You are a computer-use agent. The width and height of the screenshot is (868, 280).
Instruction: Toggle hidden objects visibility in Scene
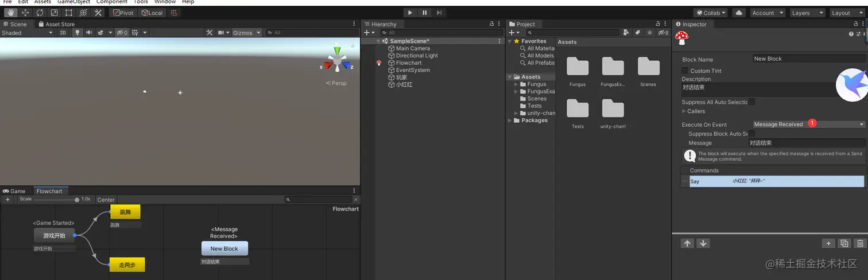click(x=122, y=33)
